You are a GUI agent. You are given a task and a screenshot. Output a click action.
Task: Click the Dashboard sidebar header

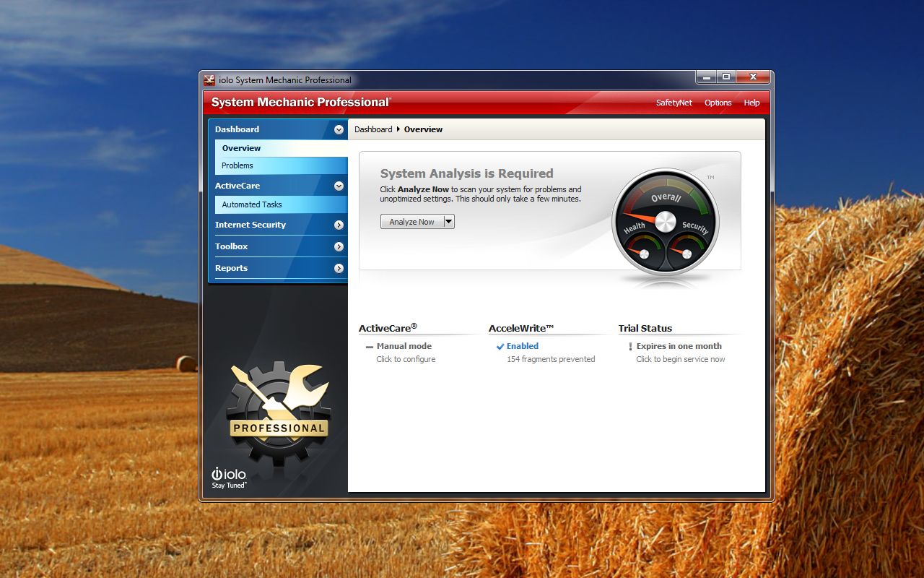coord(277,129)
